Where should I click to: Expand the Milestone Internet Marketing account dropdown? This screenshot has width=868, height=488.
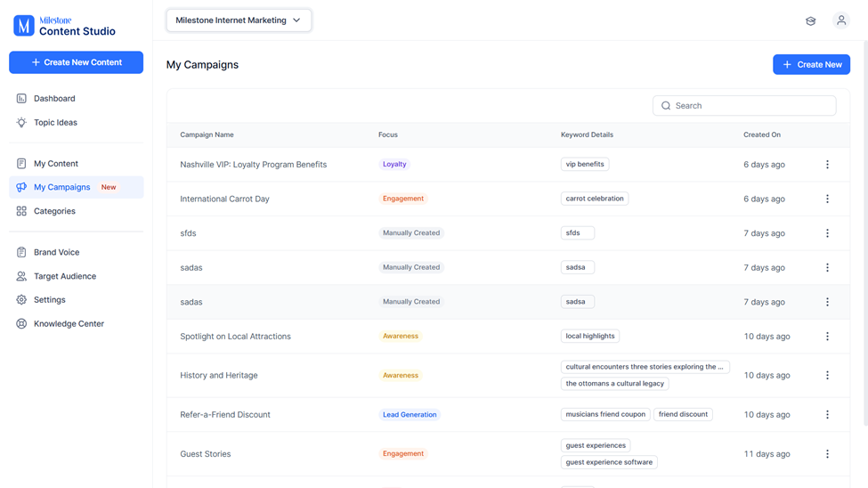(239, 20)
